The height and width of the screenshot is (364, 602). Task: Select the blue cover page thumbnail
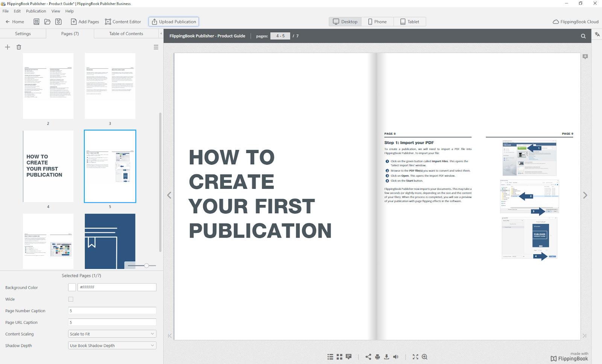click(110, 241)
